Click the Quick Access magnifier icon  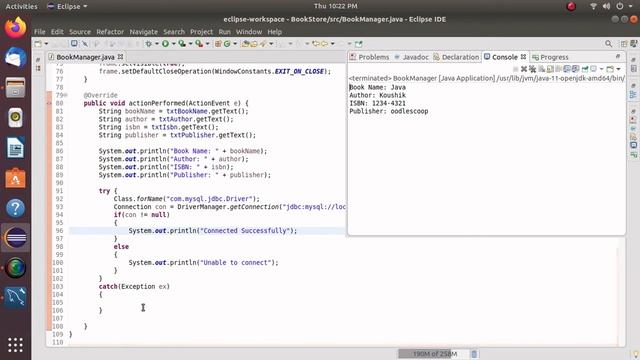pos(608,44)
